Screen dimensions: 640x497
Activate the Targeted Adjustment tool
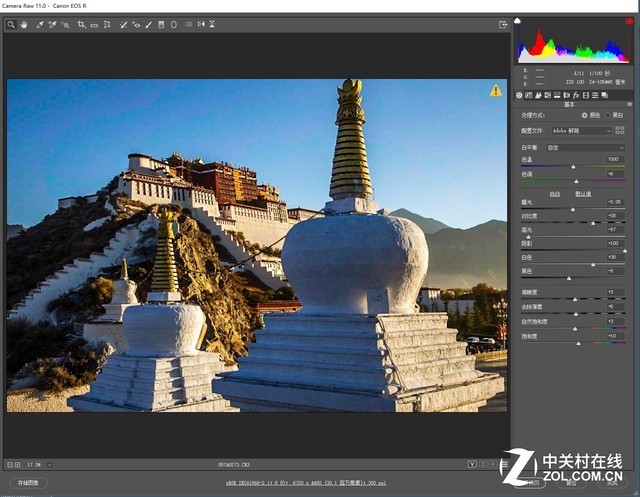[x=65, y=25]
